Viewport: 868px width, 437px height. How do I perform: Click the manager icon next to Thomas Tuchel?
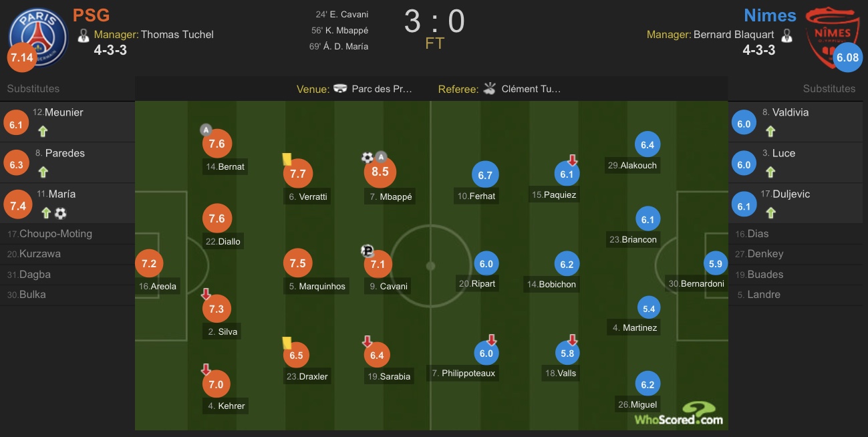coord(83,35)
